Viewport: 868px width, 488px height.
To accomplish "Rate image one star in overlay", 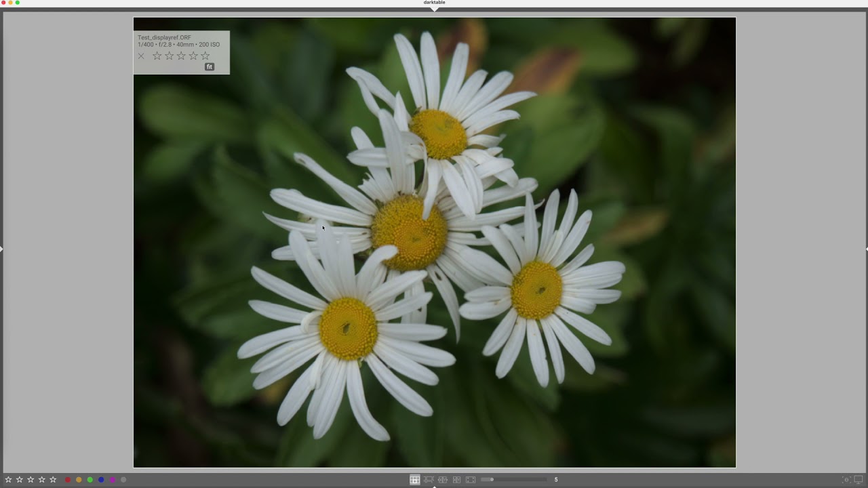I will click(157, 56).
